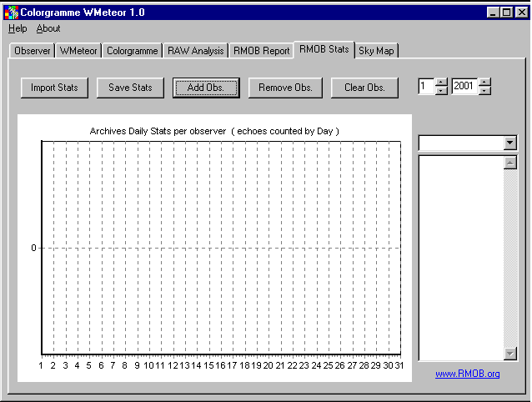Click the month field showing 1
This screenshot has height=402, width=532.
coord(426,86)
